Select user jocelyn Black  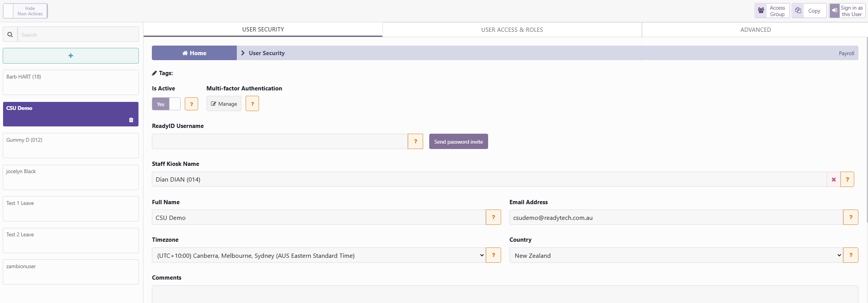(71, 177)
